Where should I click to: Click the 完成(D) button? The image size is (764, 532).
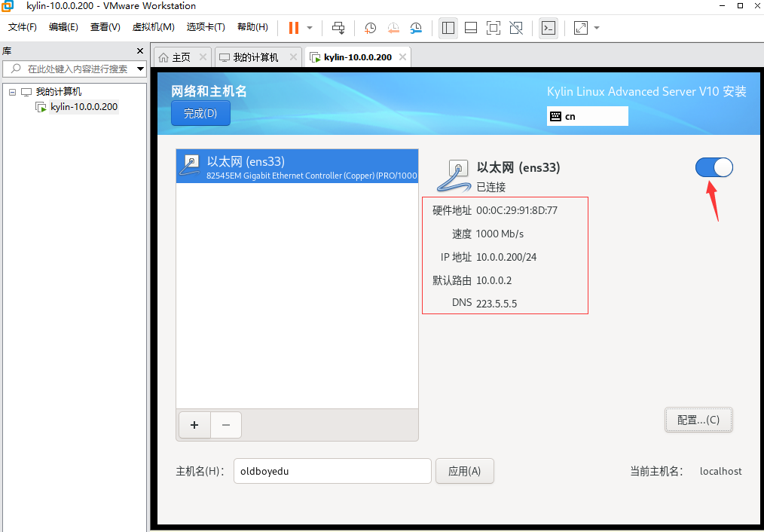(200, 114)
